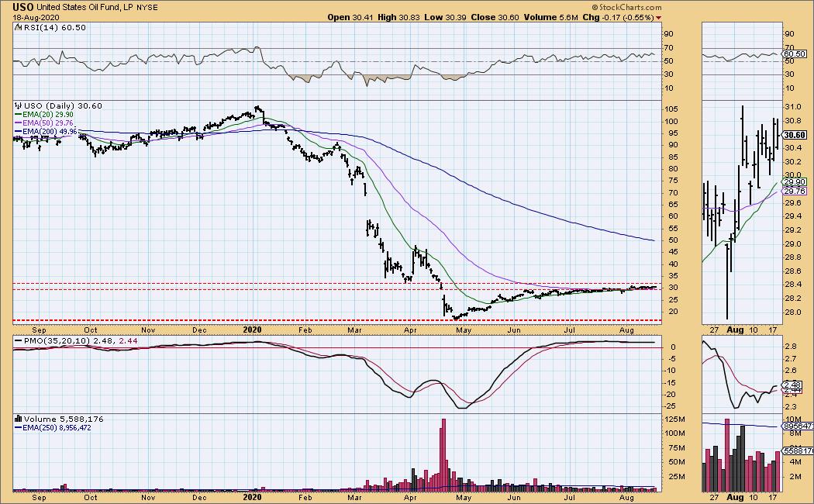Click the bar icon before USO (Daily)
This screenshot has height=504, width=814.
(19, 106)
